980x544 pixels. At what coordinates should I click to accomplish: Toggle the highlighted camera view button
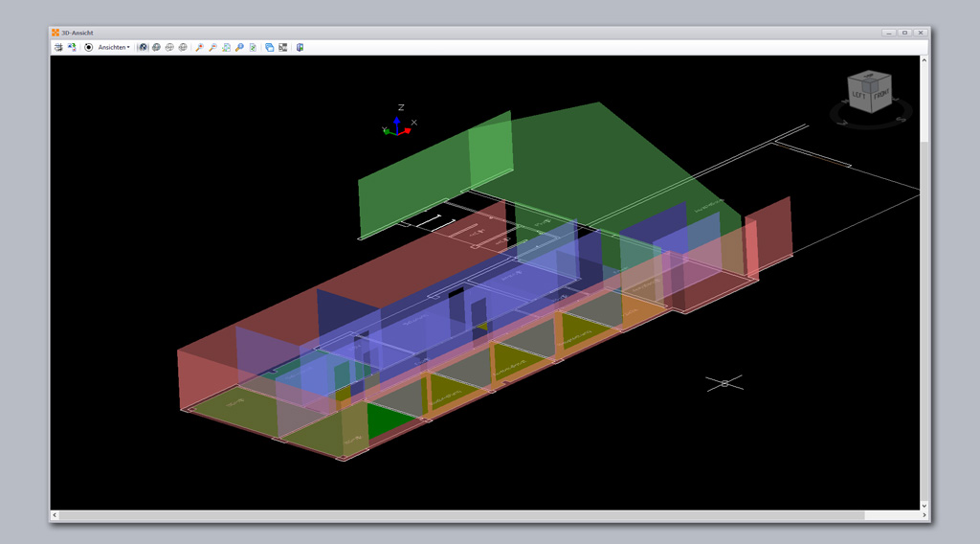pos(143,47)
